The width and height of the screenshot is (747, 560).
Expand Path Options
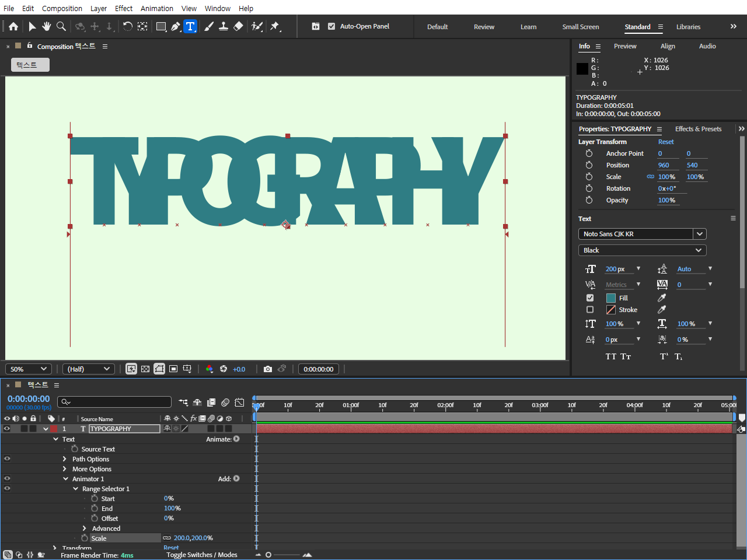pos(65,459)
